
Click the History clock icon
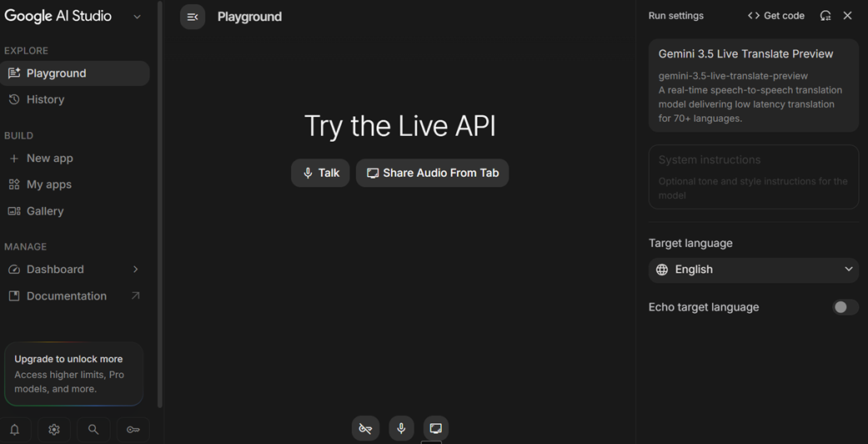click(14, 99)
